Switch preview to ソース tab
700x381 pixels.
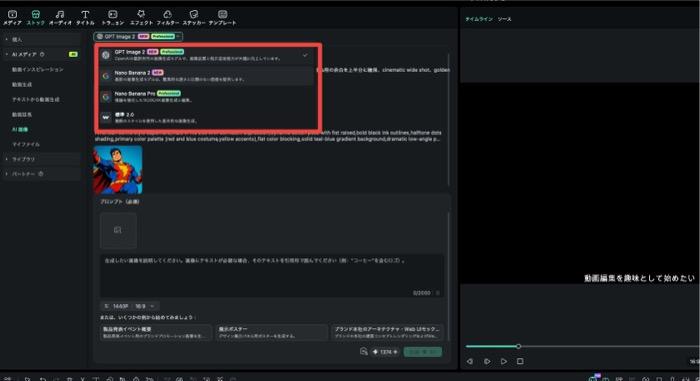[x=504, y=19]
